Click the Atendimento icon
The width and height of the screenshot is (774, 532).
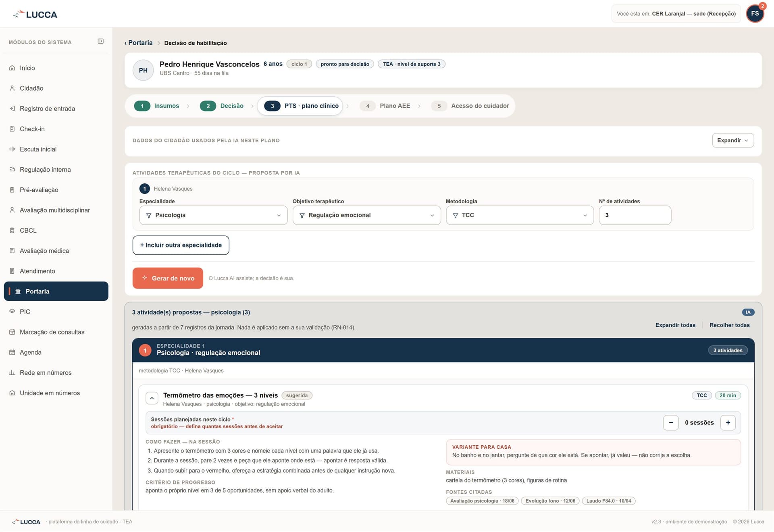(12, 271)
